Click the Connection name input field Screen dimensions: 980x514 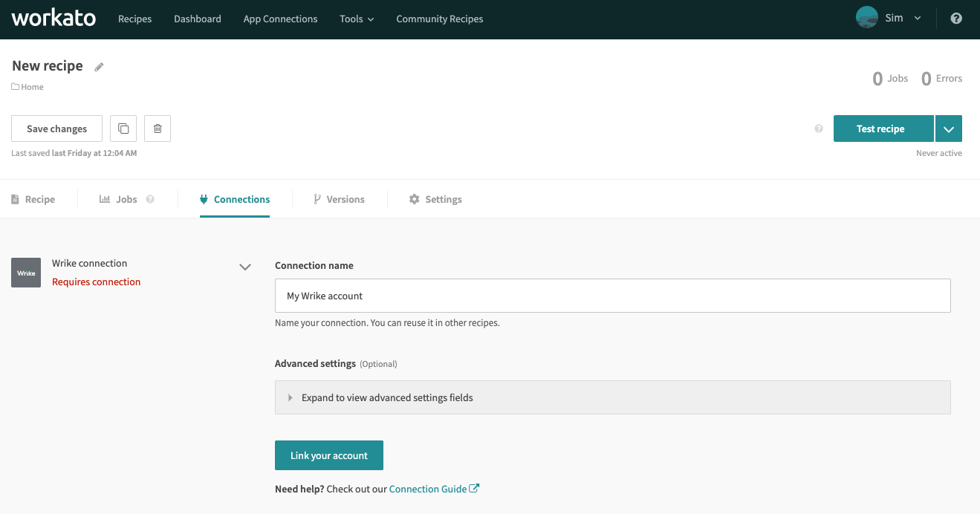pyautogui.click(x=612, y=296)
